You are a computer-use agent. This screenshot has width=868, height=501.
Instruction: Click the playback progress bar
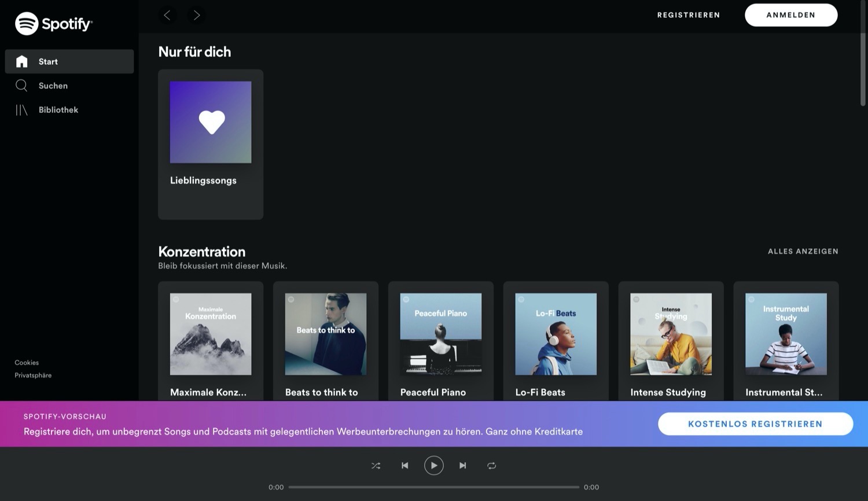pyautogui.click(x=434, y=487)
